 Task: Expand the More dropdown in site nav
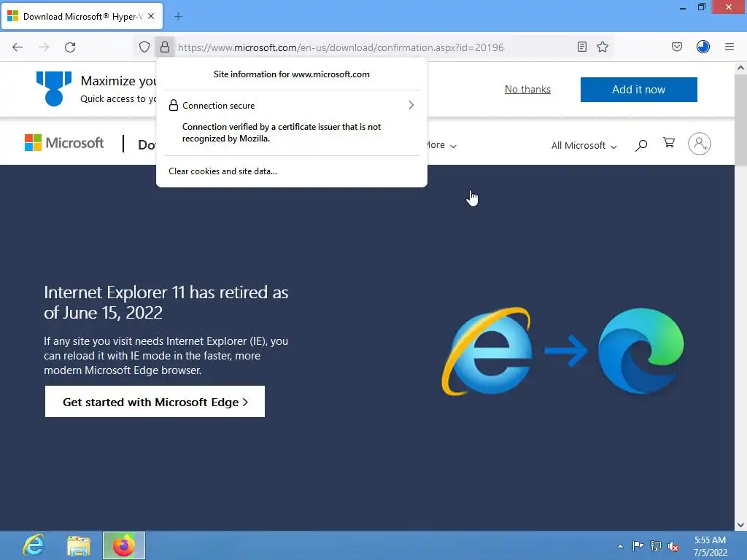(442, 145)
